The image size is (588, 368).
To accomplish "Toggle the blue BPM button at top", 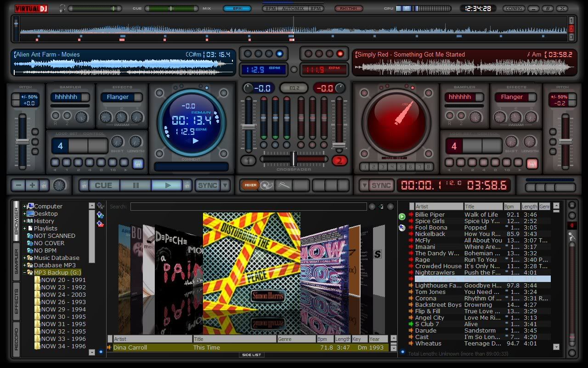I will click(x=237, y=8).
